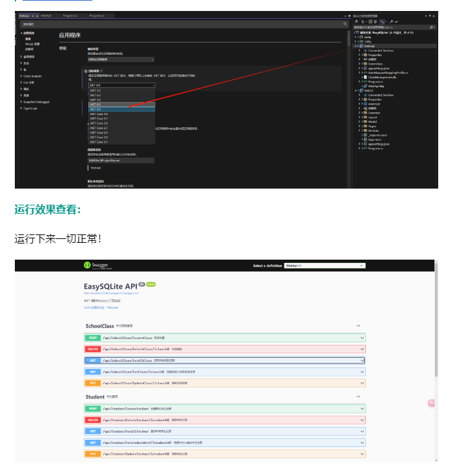Click Solution Explorer home view icon

point(356,21)
